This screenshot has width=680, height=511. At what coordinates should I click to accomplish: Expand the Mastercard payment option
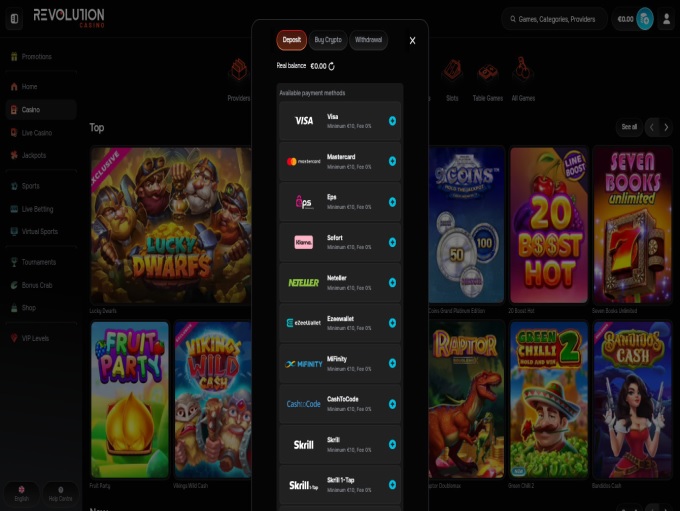[x=392, y=161]
